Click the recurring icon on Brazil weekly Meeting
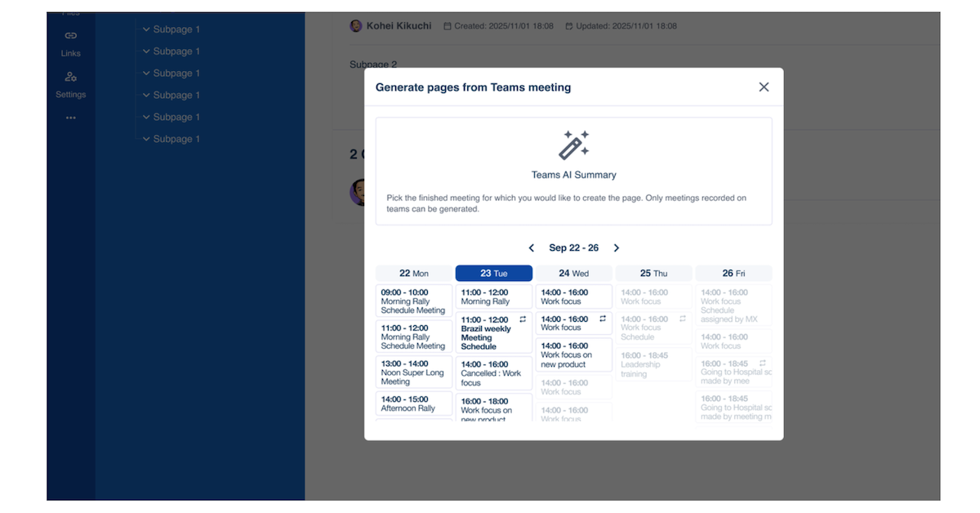980x513 pixels. tap(523, 320)
